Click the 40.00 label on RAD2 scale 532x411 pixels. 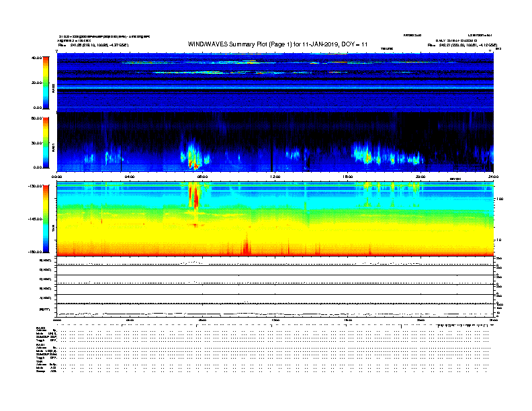36,58
